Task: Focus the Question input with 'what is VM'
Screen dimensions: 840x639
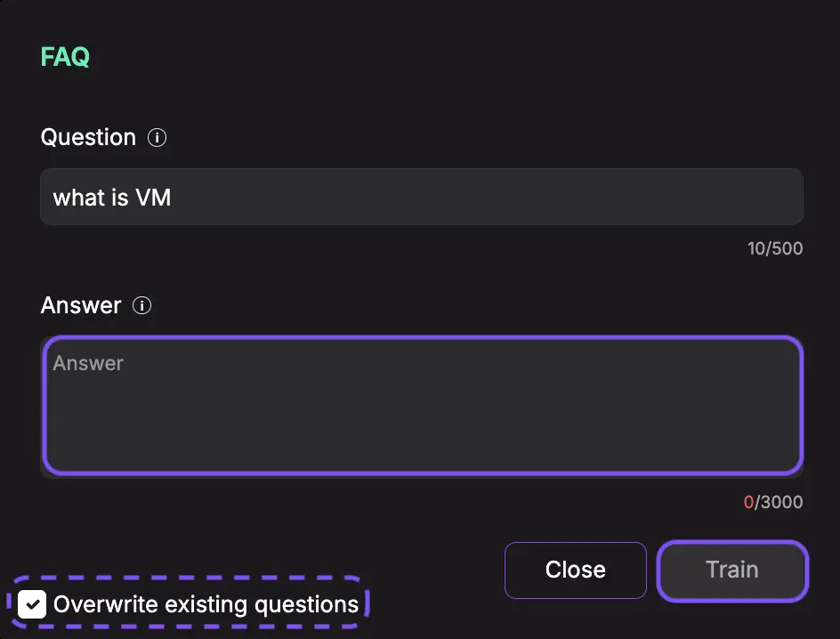Action: tap(422, 197)
